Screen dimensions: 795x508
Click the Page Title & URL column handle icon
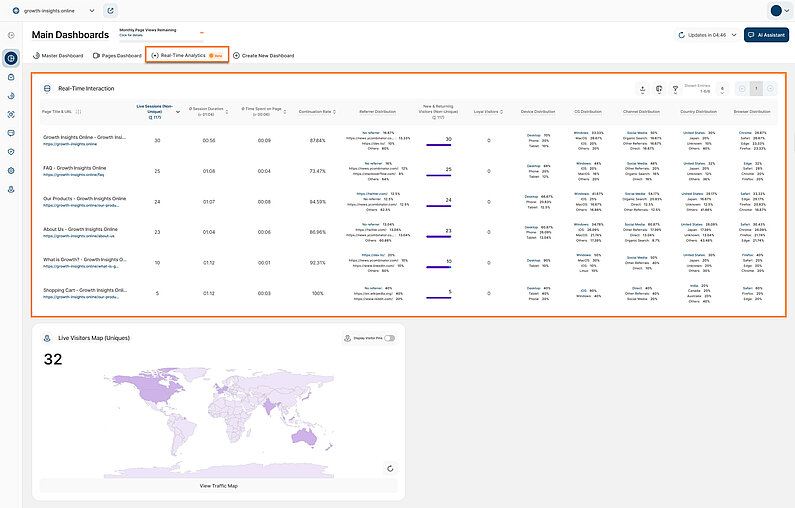coord(78,112)
